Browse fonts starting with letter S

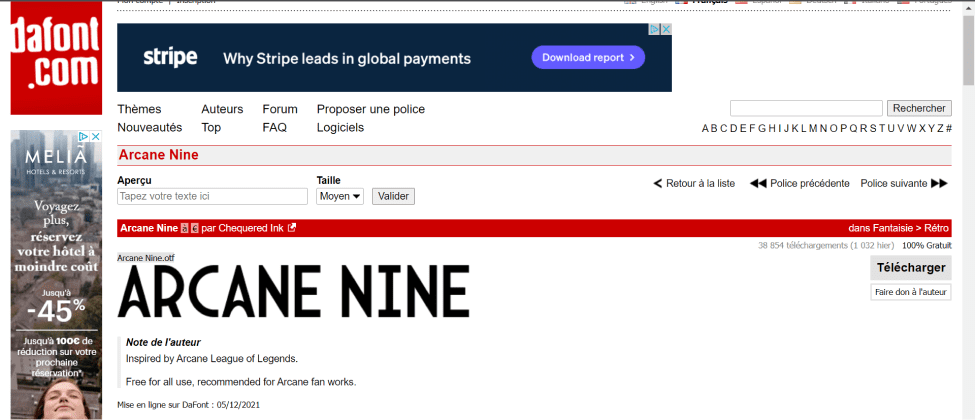[x=873, y=129]
